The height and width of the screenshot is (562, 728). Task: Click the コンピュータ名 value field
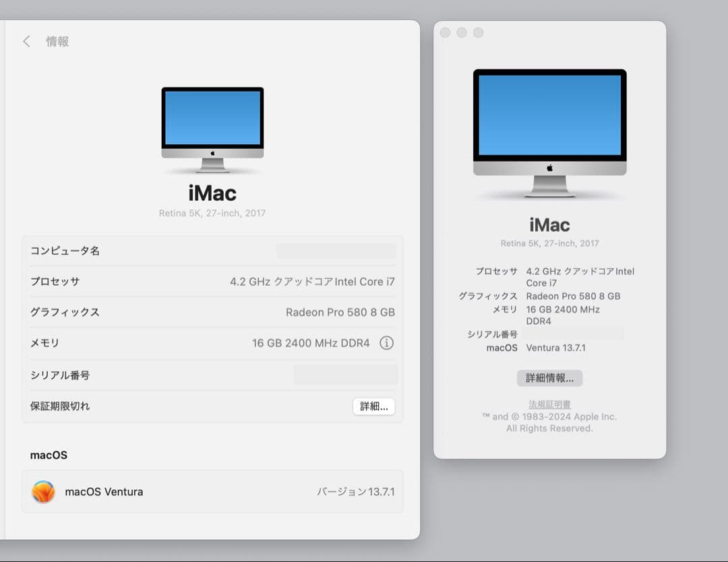(336, 251)
